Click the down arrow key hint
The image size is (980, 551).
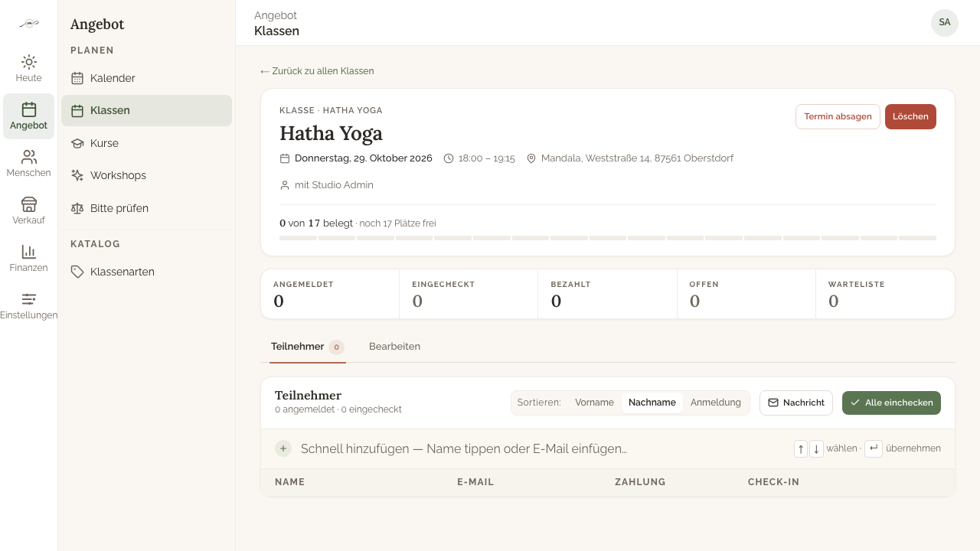tap(816, 449)
